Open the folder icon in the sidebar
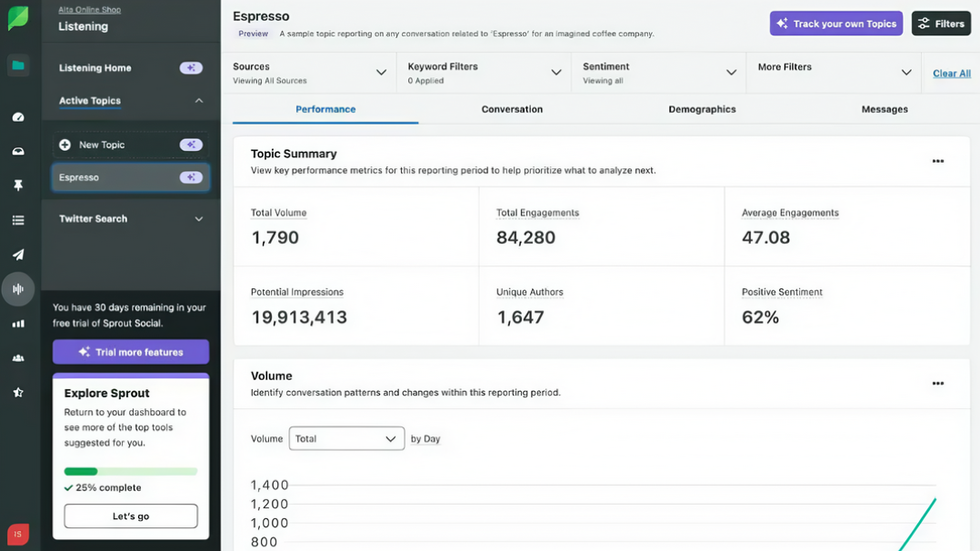980x551 pixels. 18,65
